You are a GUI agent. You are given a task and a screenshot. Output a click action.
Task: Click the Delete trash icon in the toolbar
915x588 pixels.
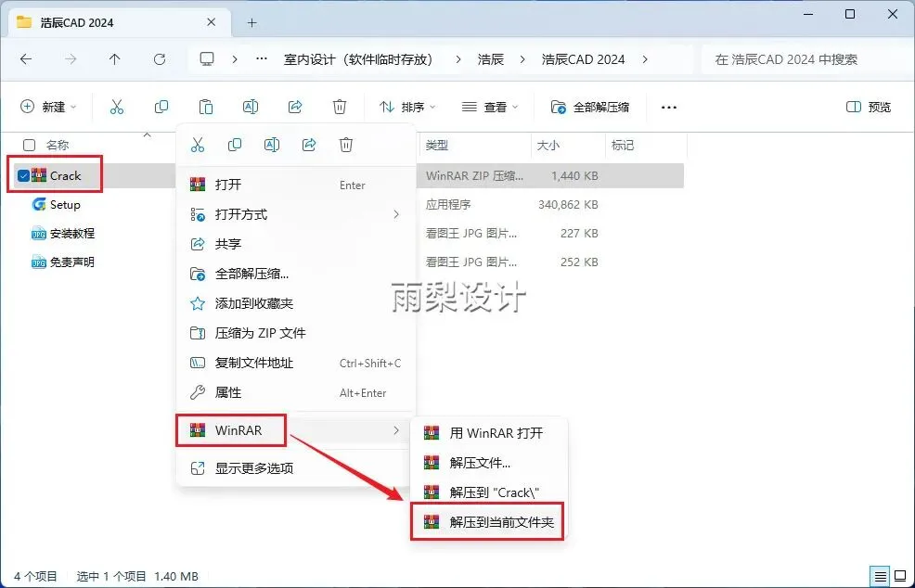coord(339,107)
